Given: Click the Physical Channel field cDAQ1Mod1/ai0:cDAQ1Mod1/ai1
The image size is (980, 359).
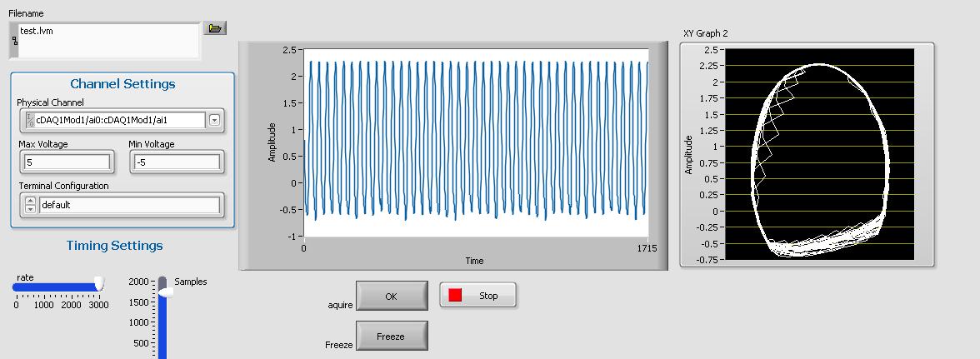Looking at the screenshot, I should click(x=119, y=121).
